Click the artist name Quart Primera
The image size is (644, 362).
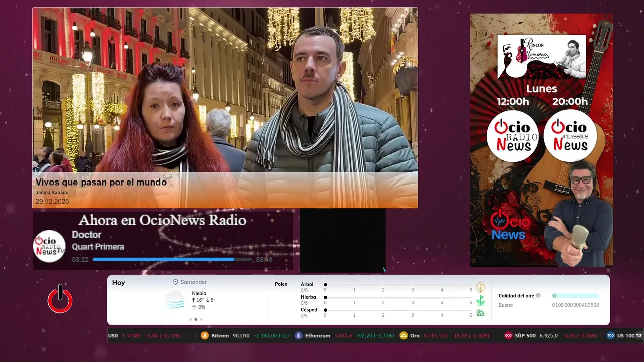tap(98, 247)
